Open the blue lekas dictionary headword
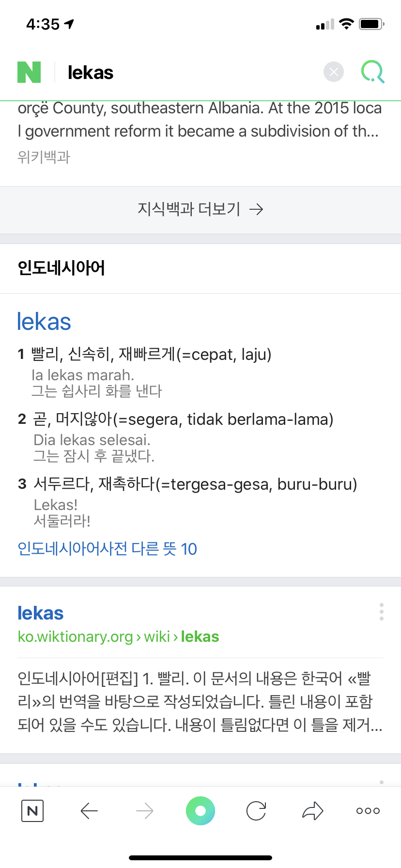401x868 pixels. point(44,322)
